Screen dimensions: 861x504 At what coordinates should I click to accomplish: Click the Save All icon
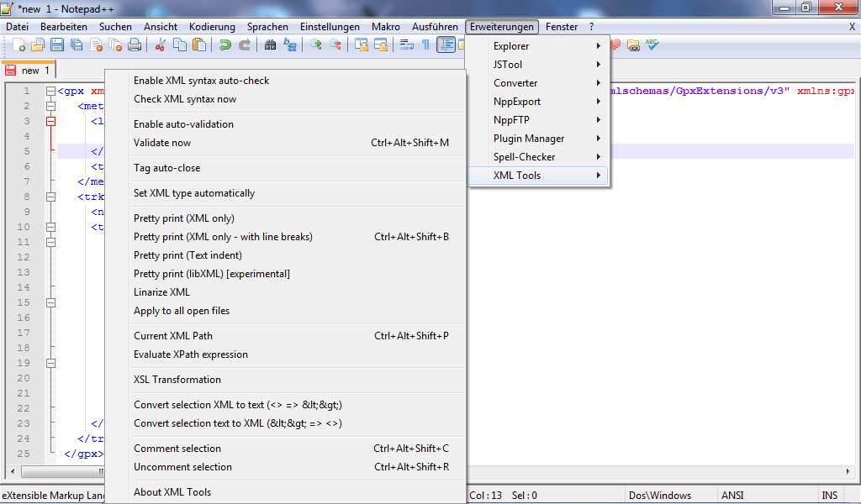pos(78,44)
